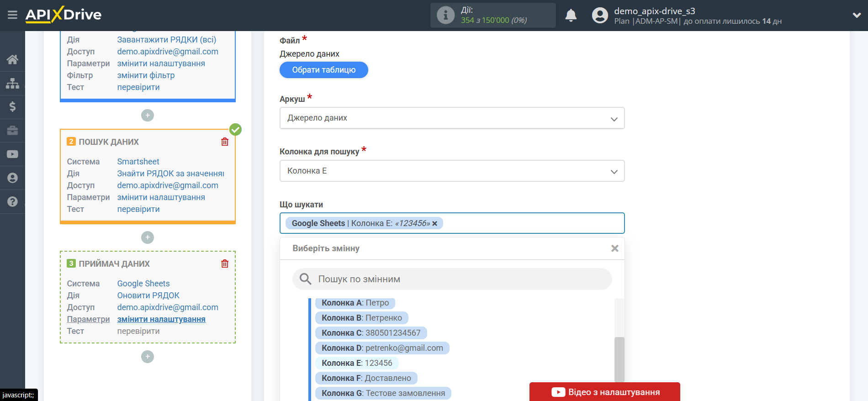Click first block's змінити налаштування link
The width and height of the screenshot is (868, 401).
tap(161, 63)
